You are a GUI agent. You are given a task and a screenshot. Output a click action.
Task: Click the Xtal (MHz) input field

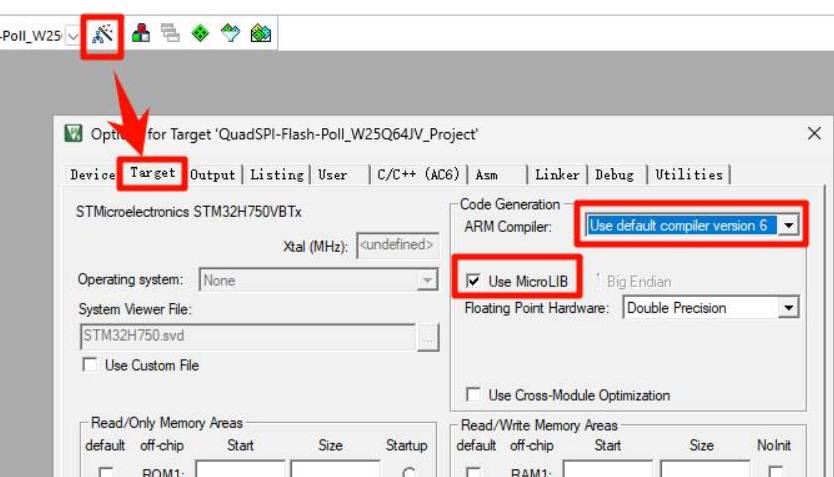click(397, 245)
